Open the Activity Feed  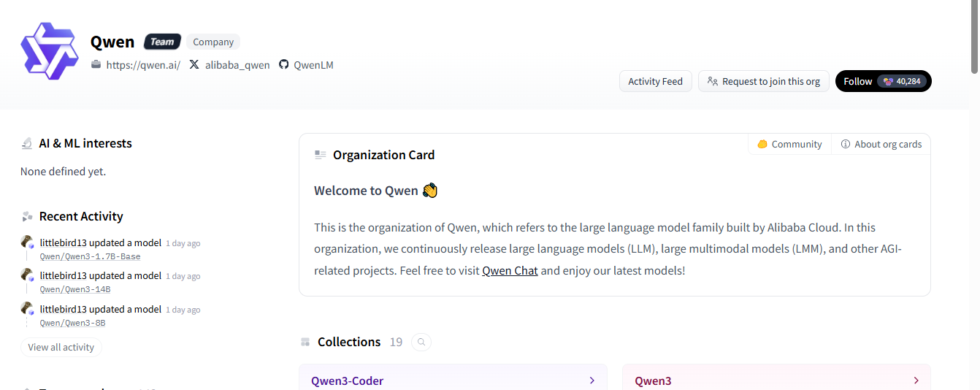point(655,81)
